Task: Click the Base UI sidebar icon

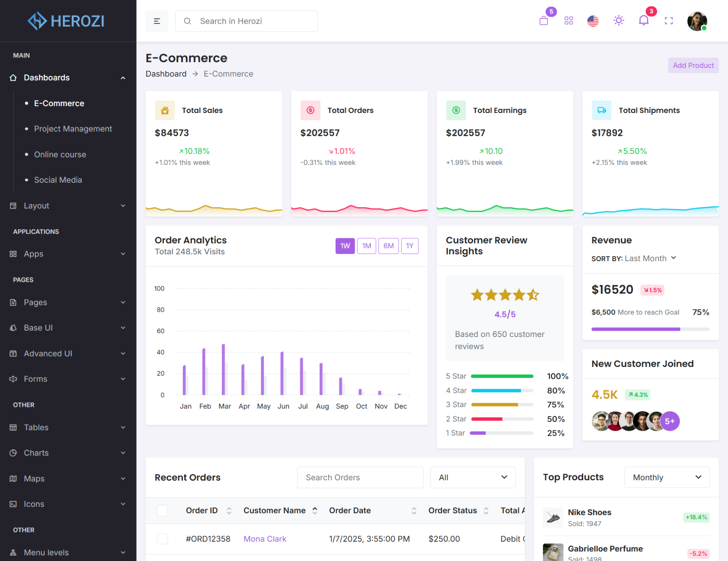Action: pyautogui.click(x=13, y=328)
